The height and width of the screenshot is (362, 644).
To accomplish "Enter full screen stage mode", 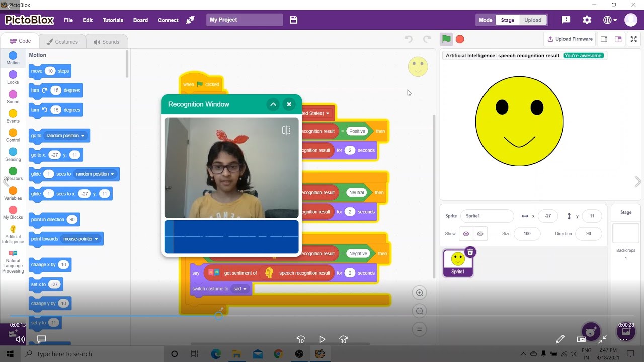I will coord(634,39).
